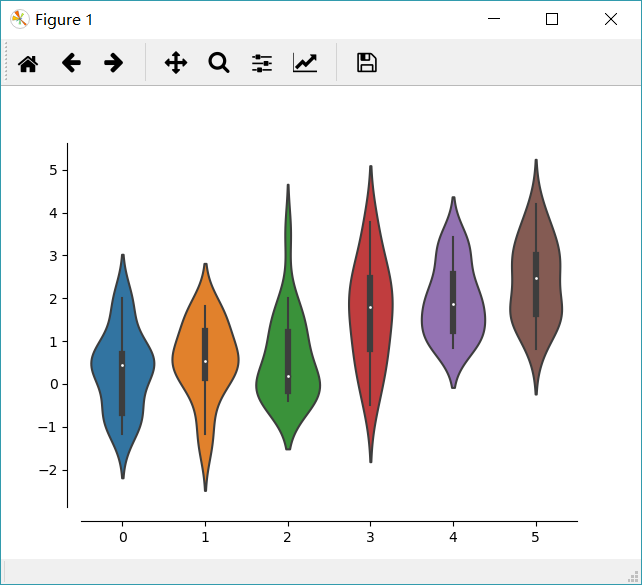Click the Figure 1 title text
Image resolution: width=642 pixels, height=585 pixels.
[x=64, y=20]
